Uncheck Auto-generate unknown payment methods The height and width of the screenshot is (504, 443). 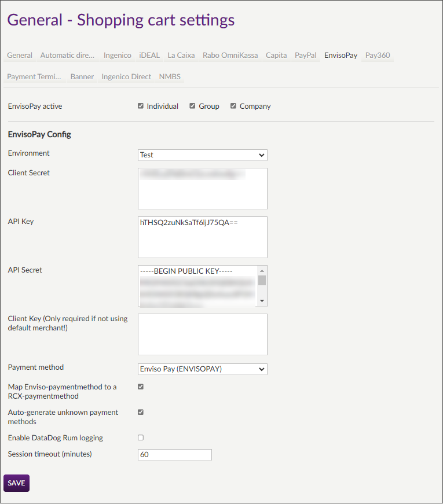click(141, 412)
